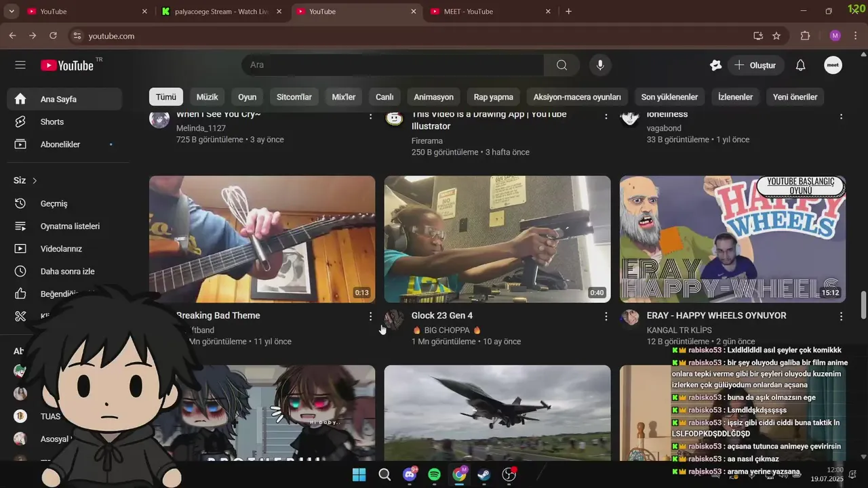Select the Tümü filter chip
Image resolution: width=868 pixels, height=488 pixels.
(166, 97)
